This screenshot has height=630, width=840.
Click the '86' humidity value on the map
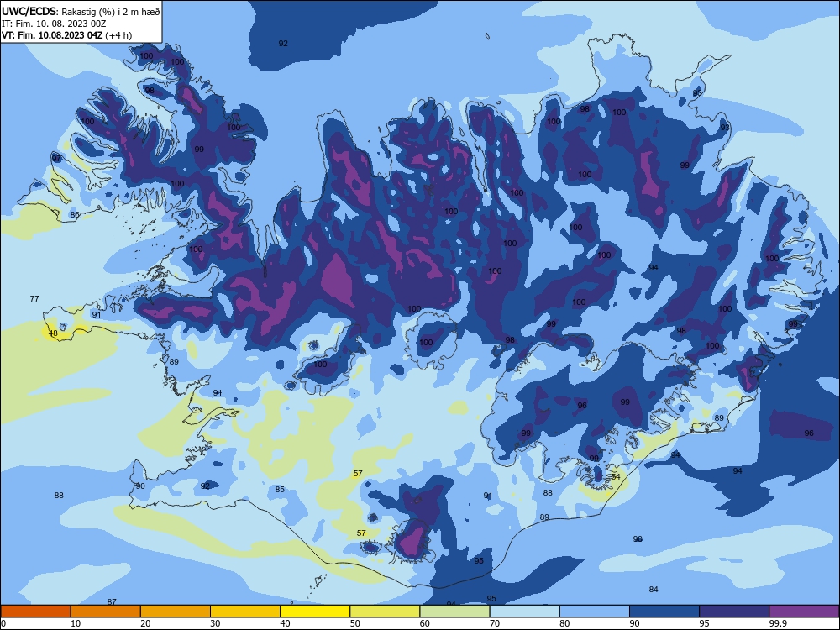click(x=75, y=215)
